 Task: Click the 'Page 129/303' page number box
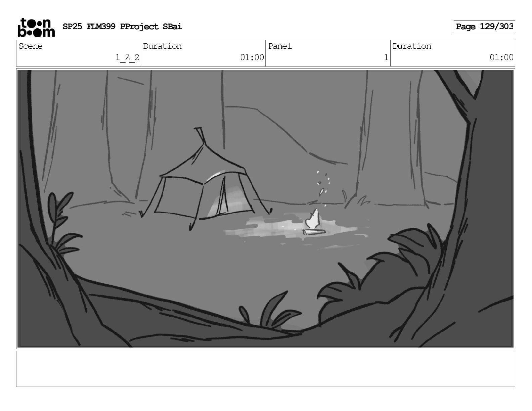pos(484,27)
